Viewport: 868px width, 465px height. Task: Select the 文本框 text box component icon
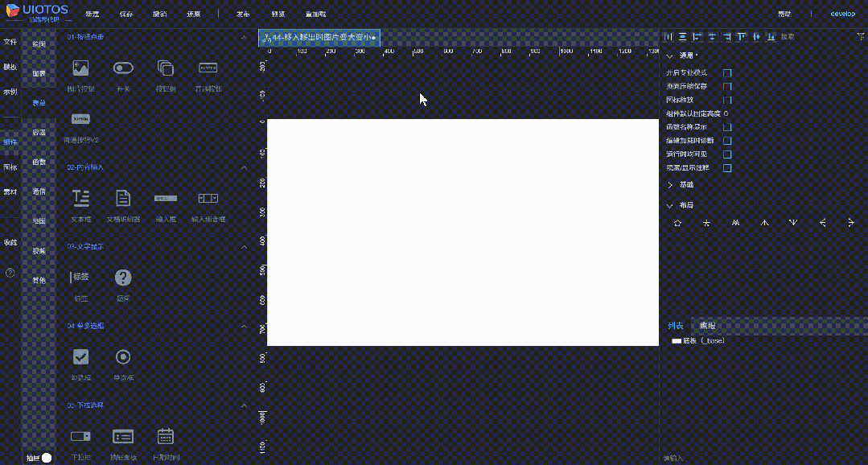click(80, 198)
